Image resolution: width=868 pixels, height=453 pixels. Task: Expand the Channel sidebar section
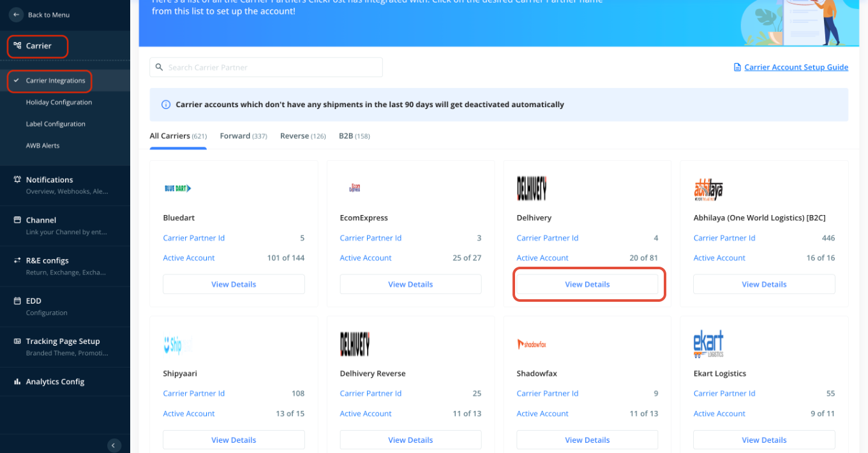pyautogui.click(x=65, y=225)
